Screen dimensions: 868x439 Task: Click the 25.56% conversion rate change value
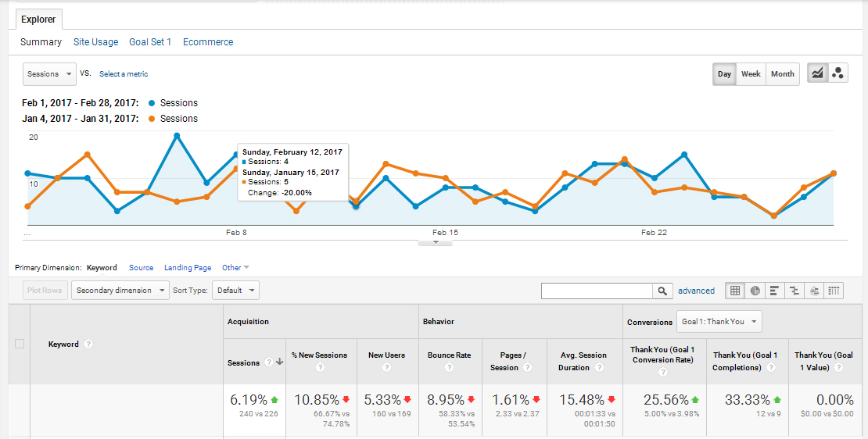(x=666, y=400)
